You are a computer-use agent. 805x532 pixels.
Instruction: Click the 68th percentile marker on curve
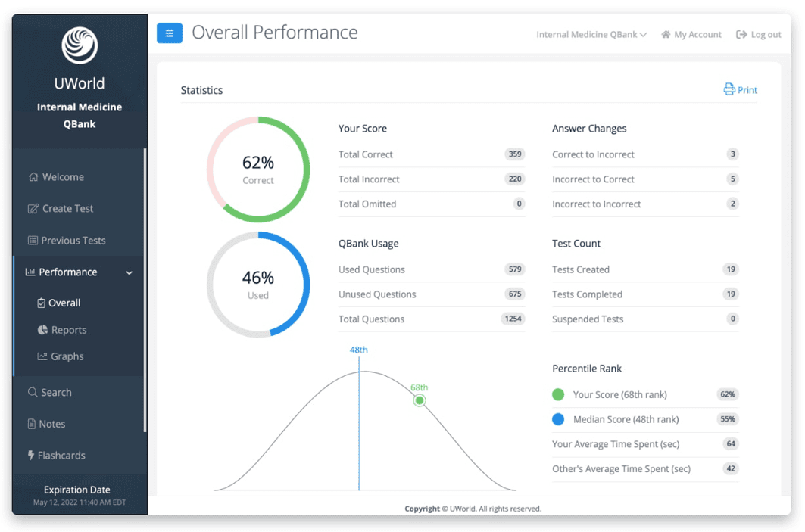pyautogui.click(x=420, y=400)
